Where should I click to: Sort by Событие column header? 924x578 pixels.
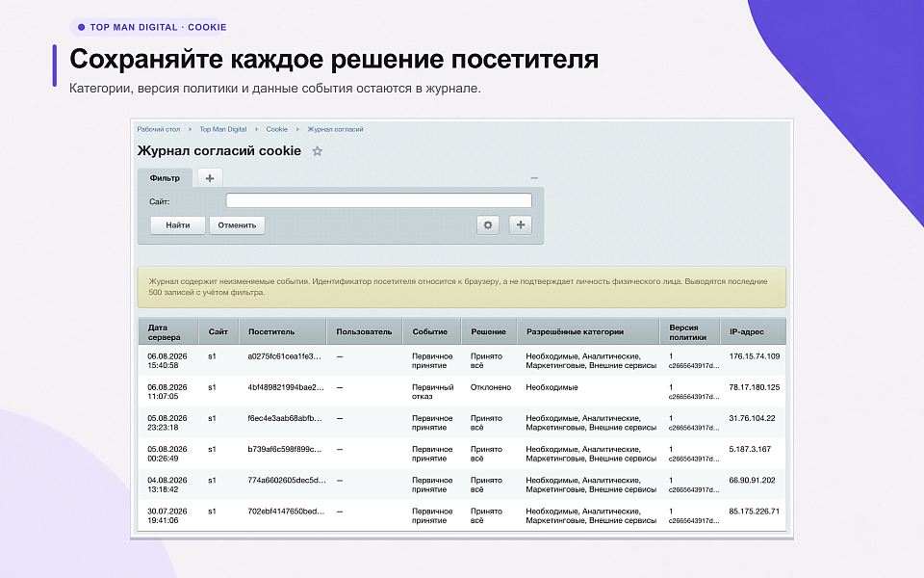[x=432, y=331]
